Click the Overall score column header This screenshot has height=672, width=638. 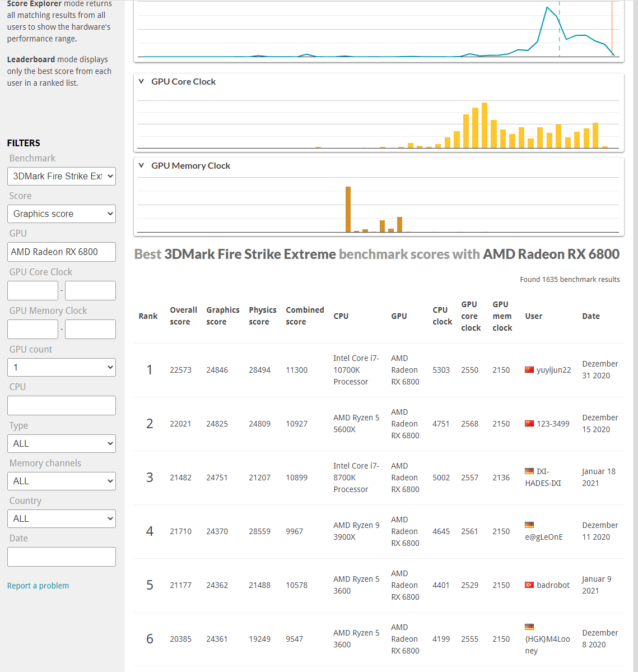[183, 316]
